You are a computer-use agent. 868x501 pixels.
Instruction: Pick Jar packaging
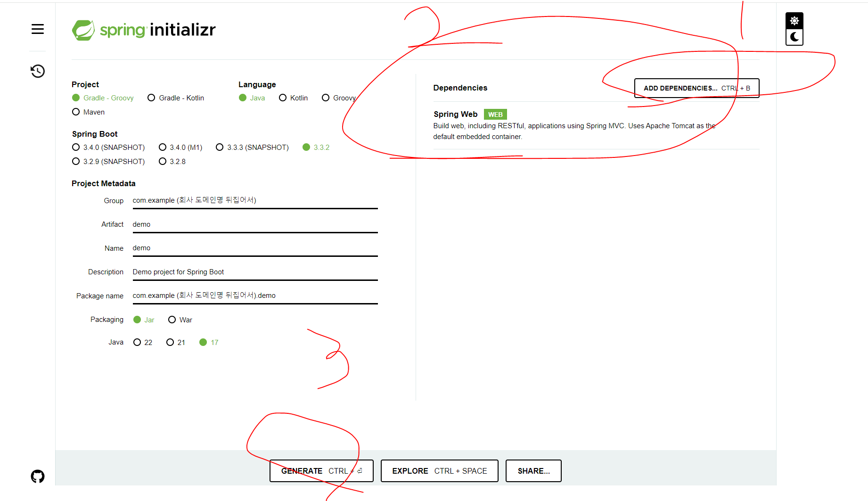144,320
